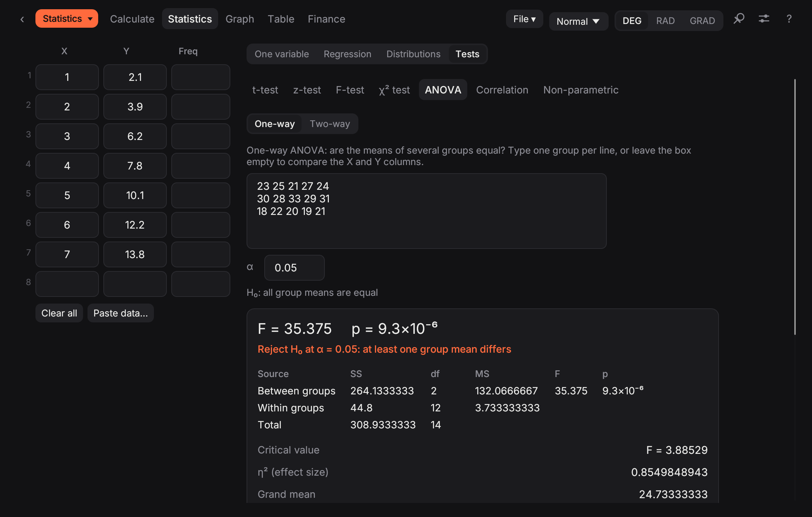
Task: Go to the Calculate tab
Action: [x=132, y=19]
